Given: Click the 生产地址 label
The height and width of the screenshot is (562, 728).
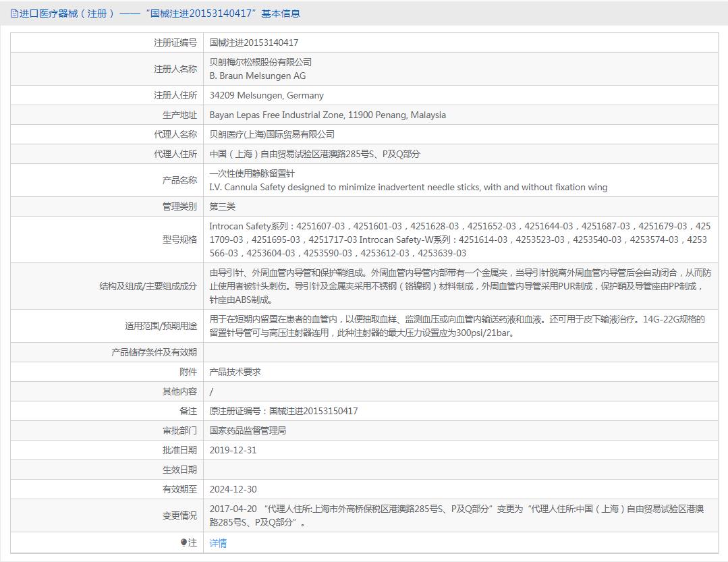Looking at the screenshot, I should click(179, 115).
